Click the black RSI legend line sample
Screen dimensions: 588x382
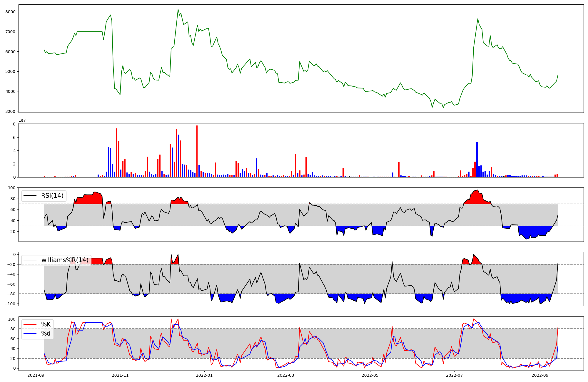(30, 196)
